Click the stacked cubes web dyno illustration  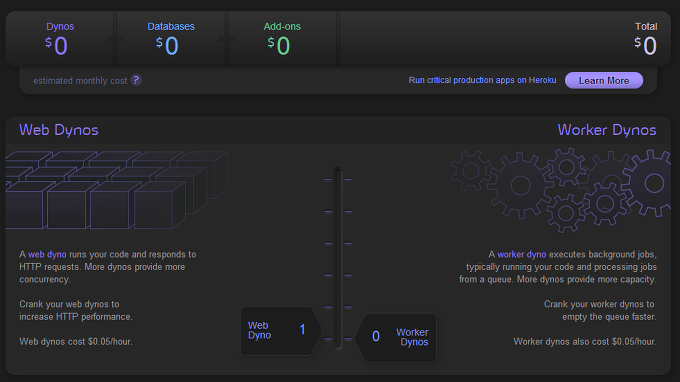coord(116,189)
